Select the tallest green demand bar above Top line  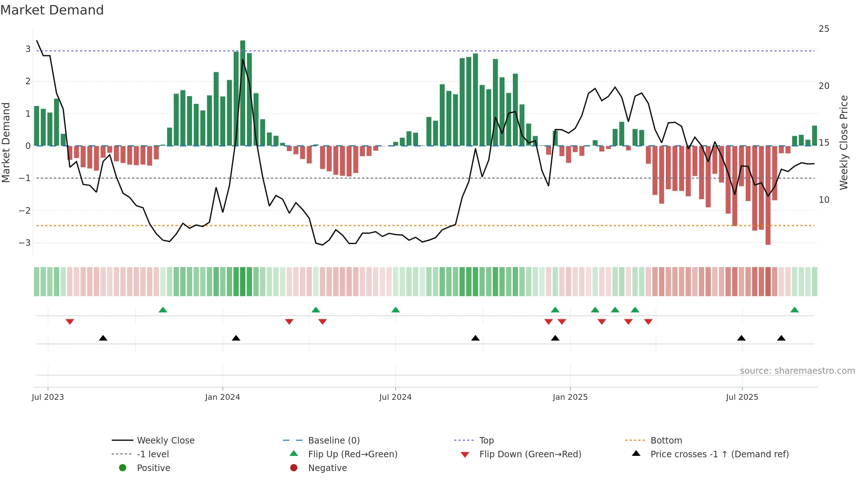pos(243,93)
